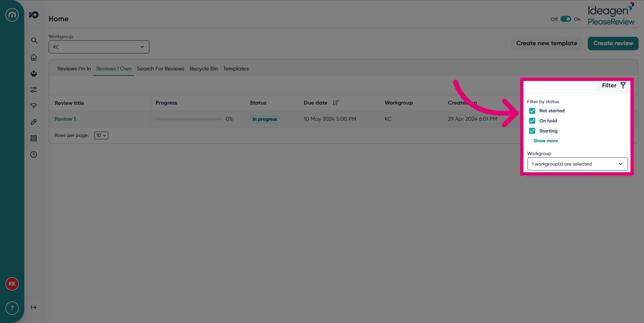This screenshot has width=644, height=323.
Task: Open the Rows per page dropdown
Action: (x=101, y=136)
